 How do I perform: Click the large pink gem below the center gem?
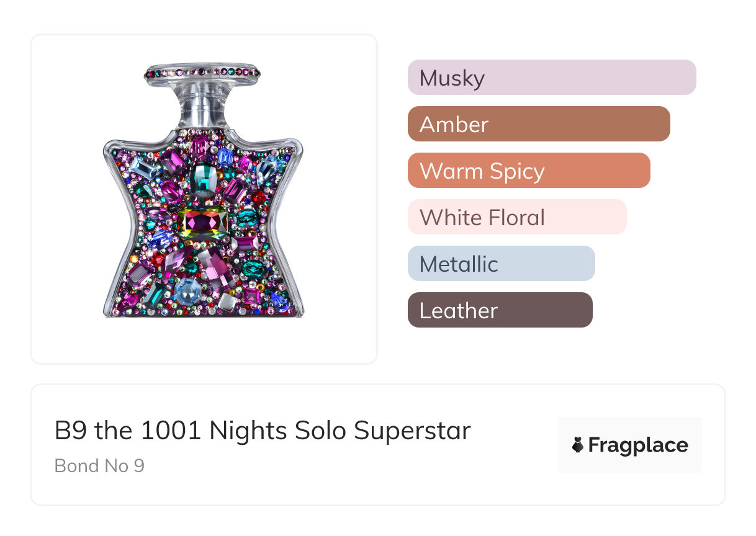(214, 264)
